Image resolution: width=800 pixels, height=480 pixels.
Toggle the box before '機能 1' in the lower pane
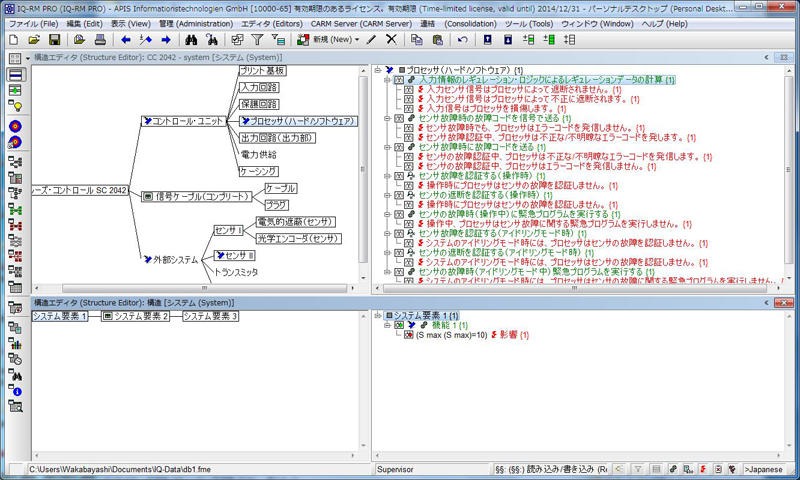398,325
